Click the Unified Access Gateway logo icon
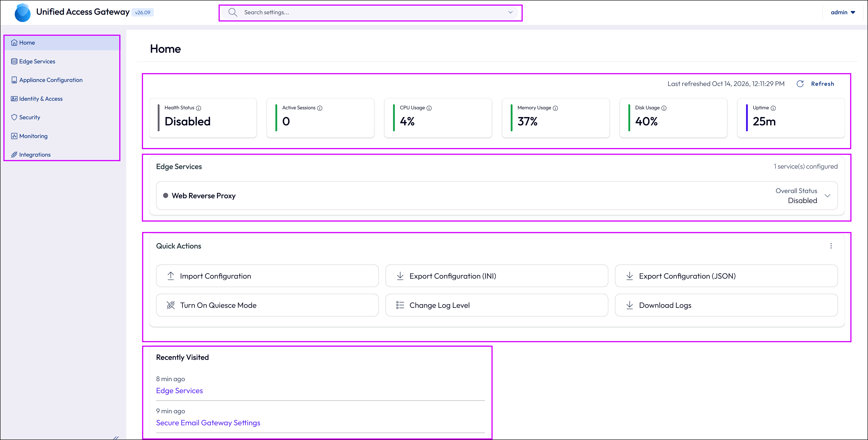868x440 pixels. [x=23, y=12]
